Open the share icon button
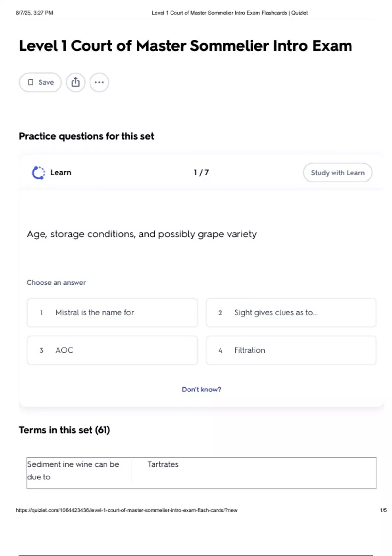The image size is (392, 556). (x=75, y=82)
